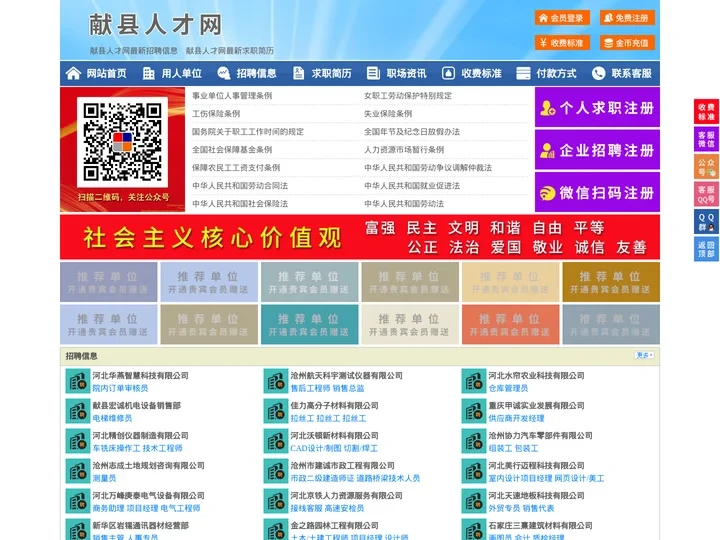This screenshot has width=720, height=540.
Task: Click company icon next to 河北京铁人力资源服务有限公司
Action: pos(276,501)
